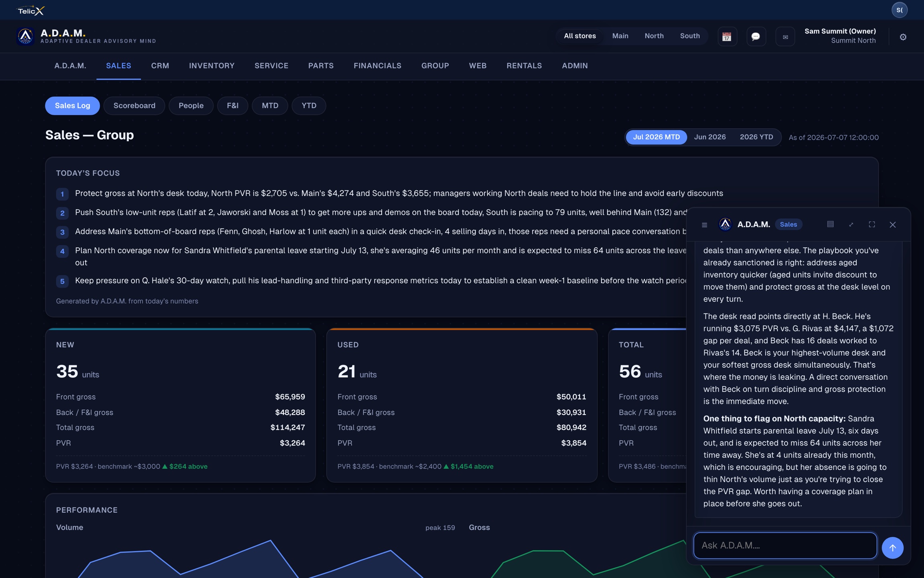This screenshot has height=578, width=924.
Task: Switch the chat panel to fullscreen
Action: click(x=872, y=224)
